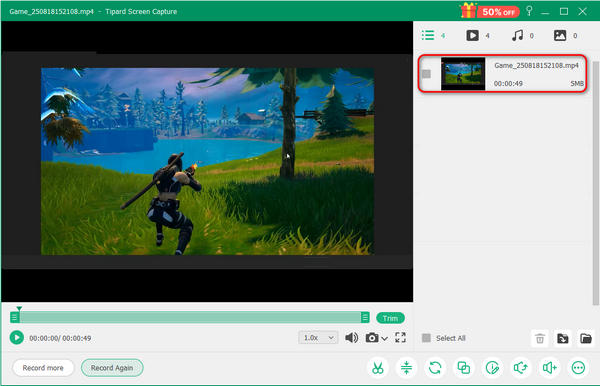Open the file merger tool
Viewport: 600px width, 386px height.
pyautogui.click(x=464, y=368)
